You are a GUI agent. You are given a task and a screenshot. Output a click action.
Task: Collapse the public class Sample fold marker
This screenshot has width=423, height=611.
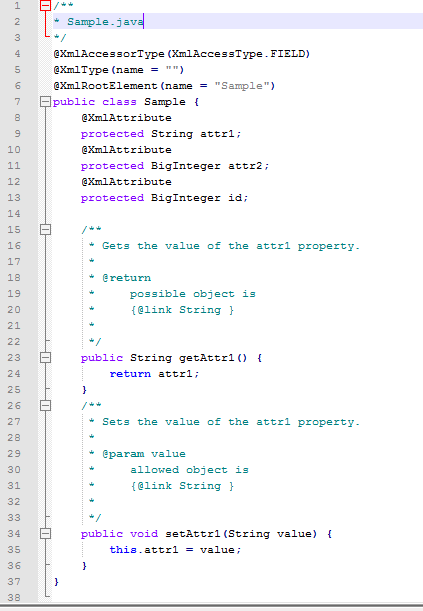point(46,102)
